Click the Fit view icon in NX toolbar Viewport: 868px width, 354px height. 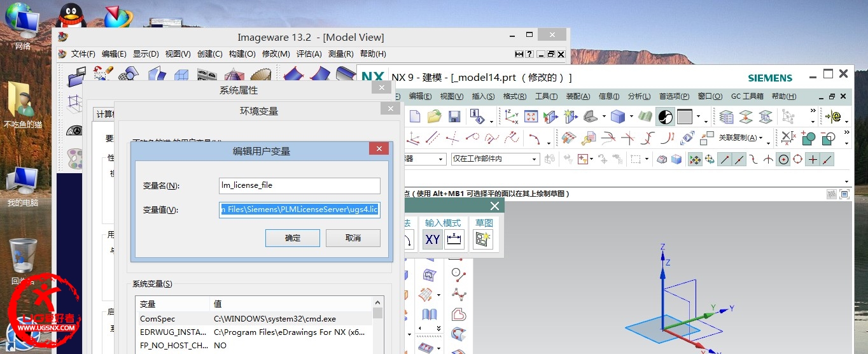point(531,117)
